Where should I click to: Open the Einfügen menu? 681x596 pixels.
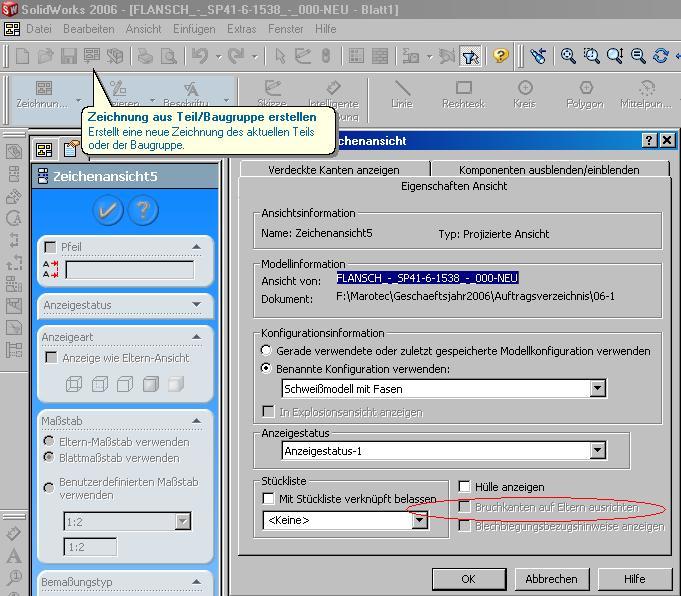pos(194,29)
